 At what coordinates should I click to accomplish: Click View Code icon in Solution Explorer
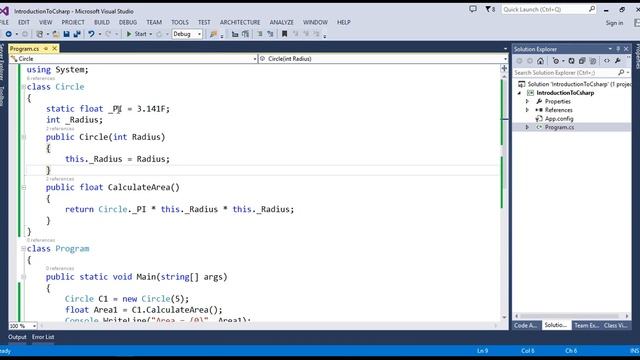pyautogui.click(x=607, y=61)
